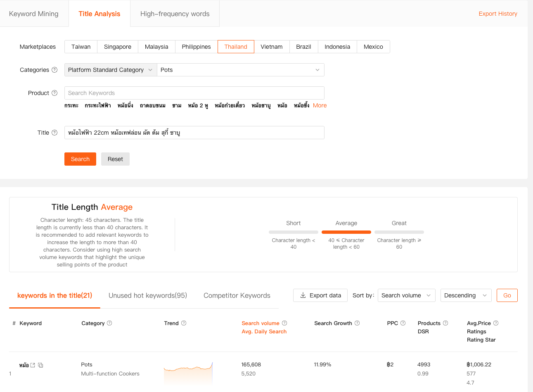
Task: Click the copy icon beside หม้อ keyword
Action: point(40,365)
